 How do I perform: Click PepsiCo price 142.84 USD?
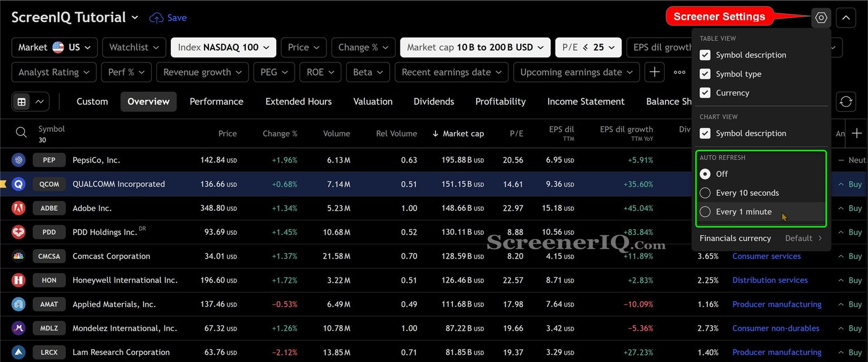pos(219,160)
